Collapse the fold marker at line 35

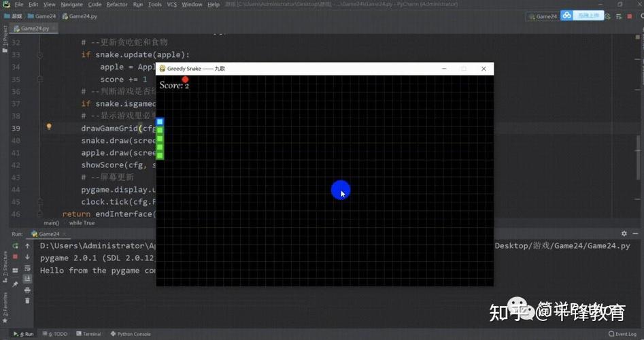point(40,80)
